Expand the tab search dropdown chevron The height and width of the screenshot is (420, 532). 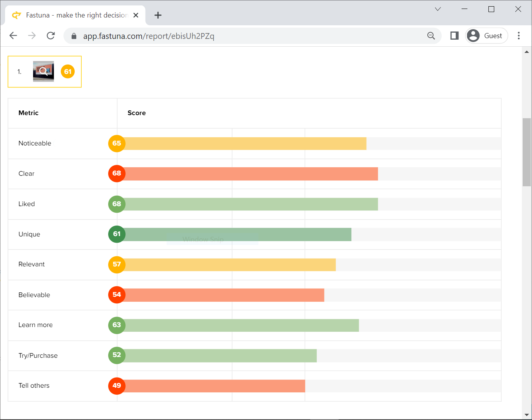tap(438, 9)
